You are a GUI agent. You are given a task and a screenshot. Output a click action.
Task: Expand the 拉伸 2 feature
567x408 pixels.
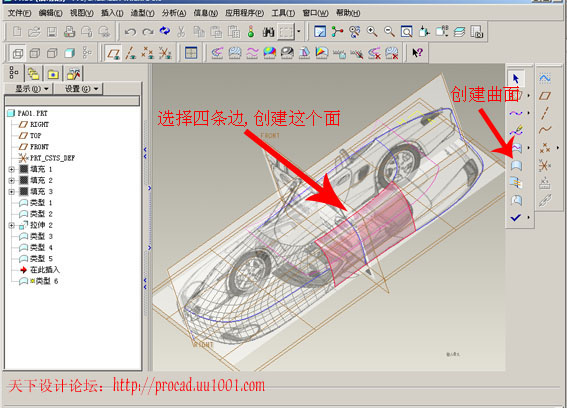[x=11, y=225]
